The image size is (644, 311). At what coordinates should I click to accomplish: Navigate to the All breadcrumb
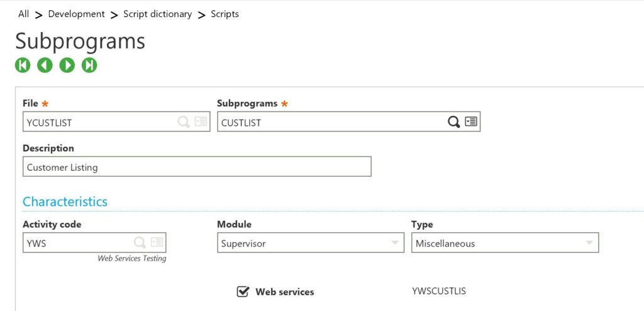click(x=24, y=14)
